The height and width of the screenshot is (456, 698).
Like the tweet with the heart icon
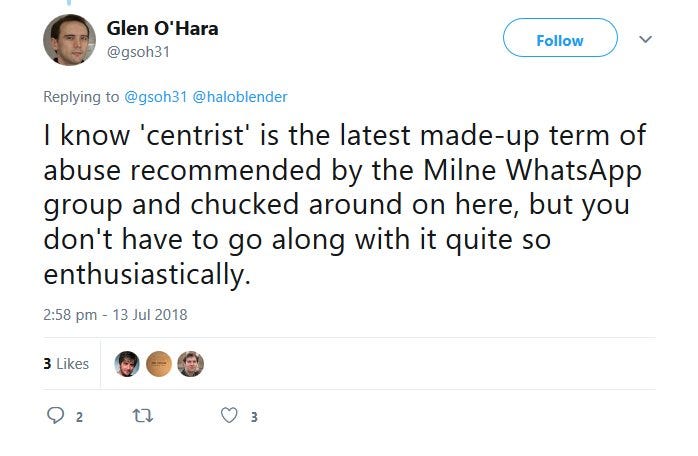click(x=229, y=416)
